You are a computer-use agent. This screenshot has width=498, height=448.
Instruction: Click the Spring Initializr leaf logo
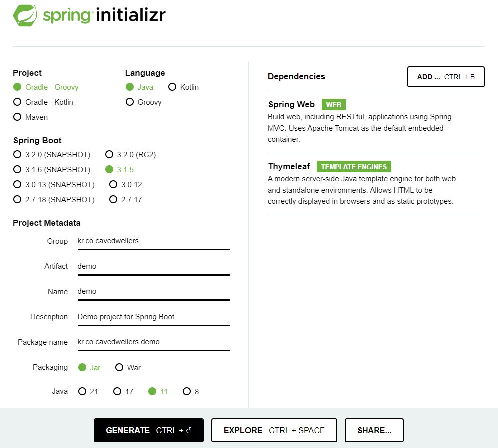(x=25, y=15)
